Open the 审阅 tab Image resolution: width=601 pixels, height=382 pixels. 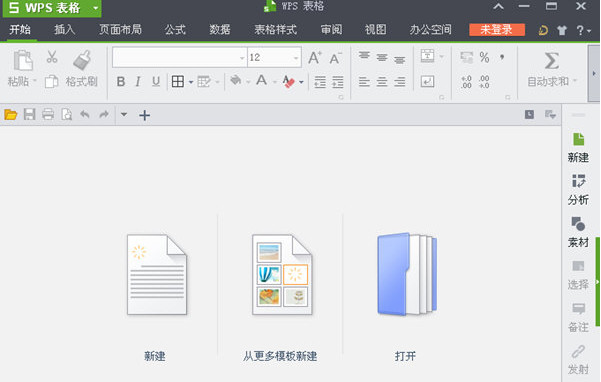click(x=331, y=30)
